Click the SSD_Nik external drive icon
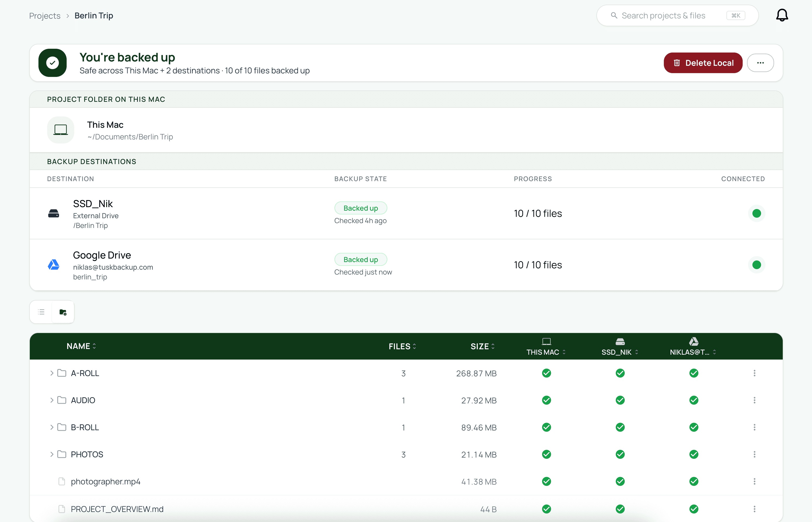The width and height of the screenshot is (812, 522). [x=54, y=214]
